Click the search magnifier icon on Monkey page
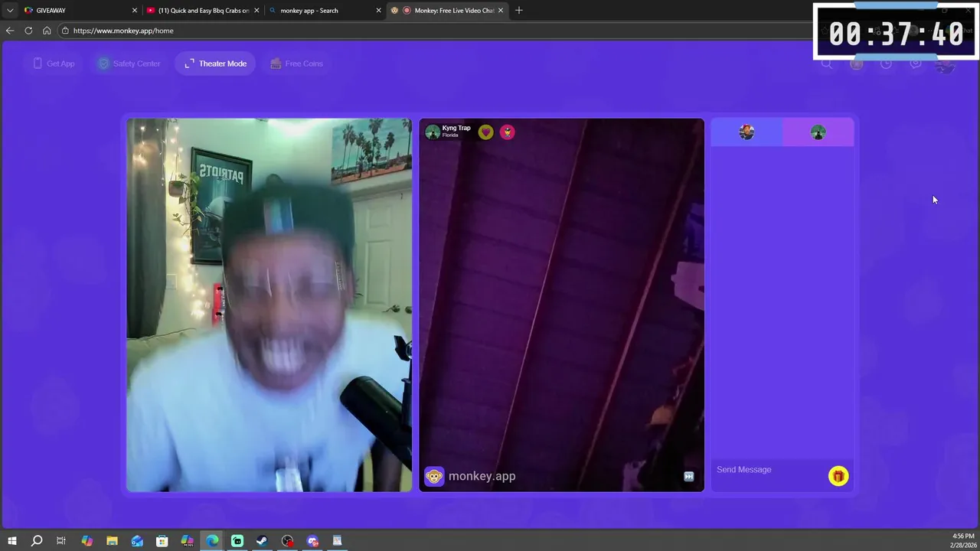The width and height of the screenshot is (980, 551). (827, 64)
